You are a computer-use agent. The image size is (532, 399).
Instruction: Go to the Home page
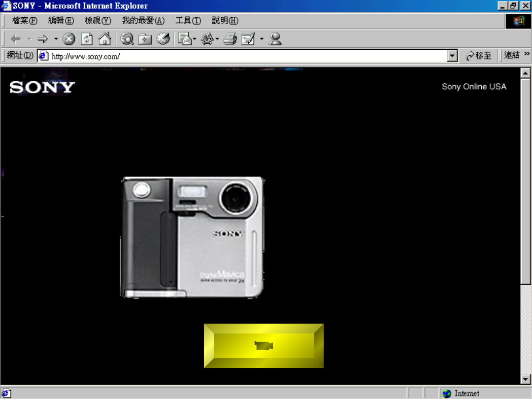tap(104, 39)
